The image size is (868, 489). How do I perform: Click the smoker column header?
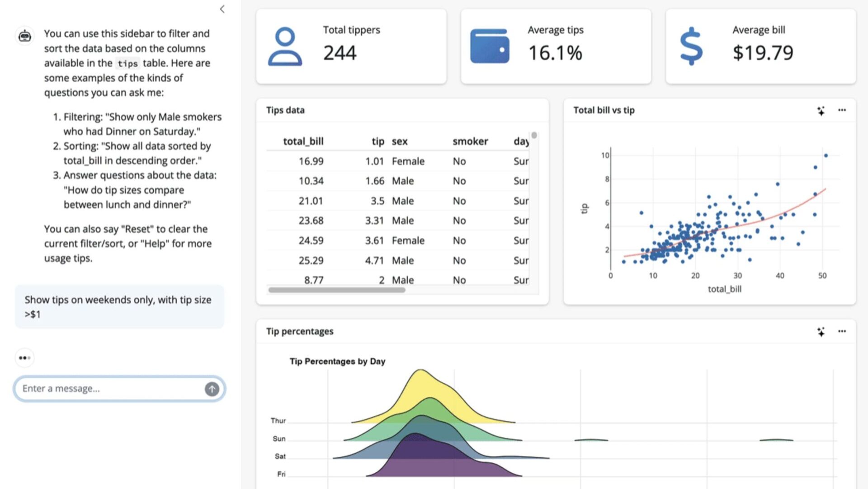(470, 141)
